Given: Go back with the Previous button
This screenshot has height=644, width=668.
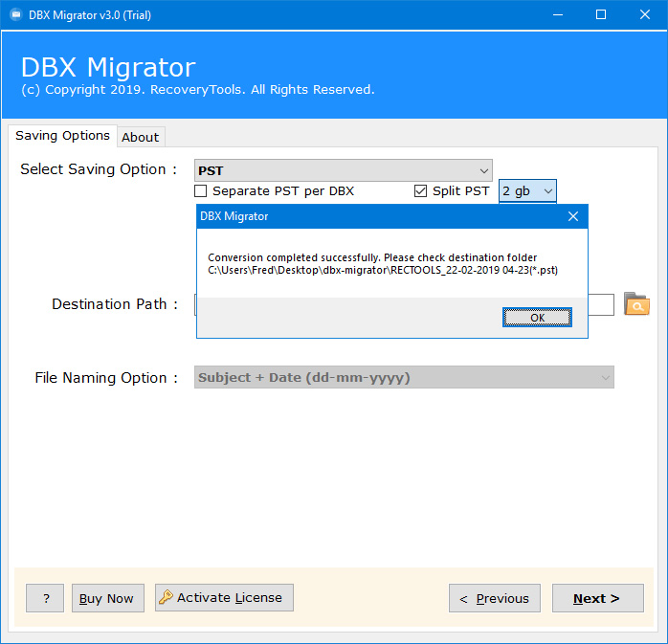Looking at the screenshot, I should coord(495,598).
